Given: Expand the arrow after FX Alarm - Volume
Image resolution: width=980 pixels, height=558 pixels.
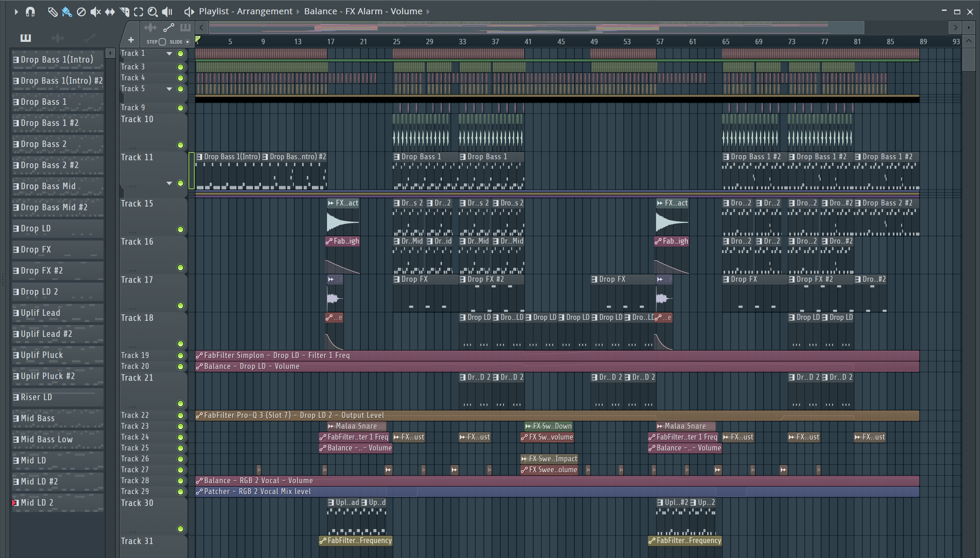Looking at the screenshot, I should click(428, 12).
